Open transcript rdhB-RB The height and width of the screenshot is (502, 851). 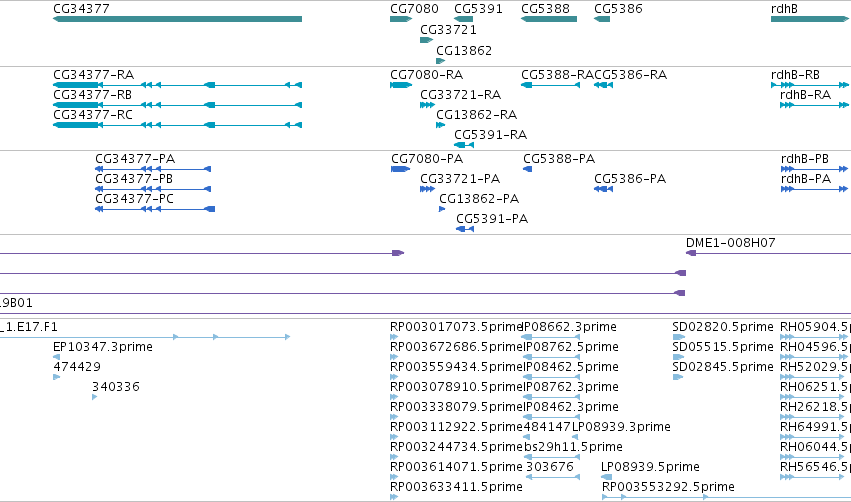point(811,85)
